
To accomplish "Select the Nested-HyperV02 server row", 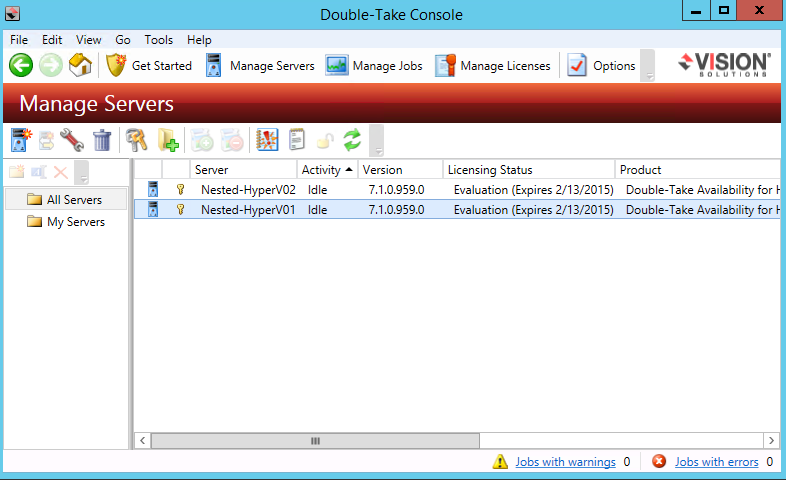I will pyautogui.click(x=457, y=190).
